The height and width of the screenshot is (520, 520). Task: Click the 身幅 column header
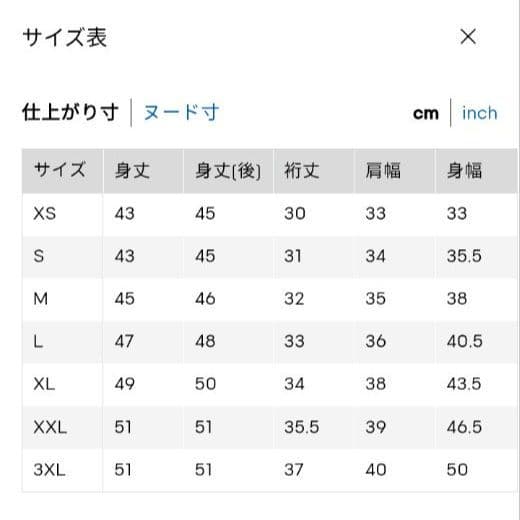pos(464,170)
